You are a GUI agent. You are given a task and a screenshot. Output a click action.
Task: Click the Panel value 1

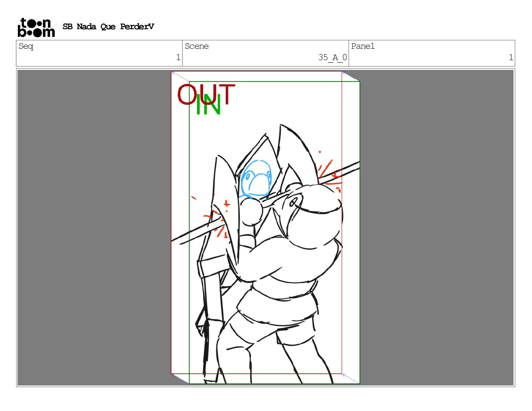511,57
